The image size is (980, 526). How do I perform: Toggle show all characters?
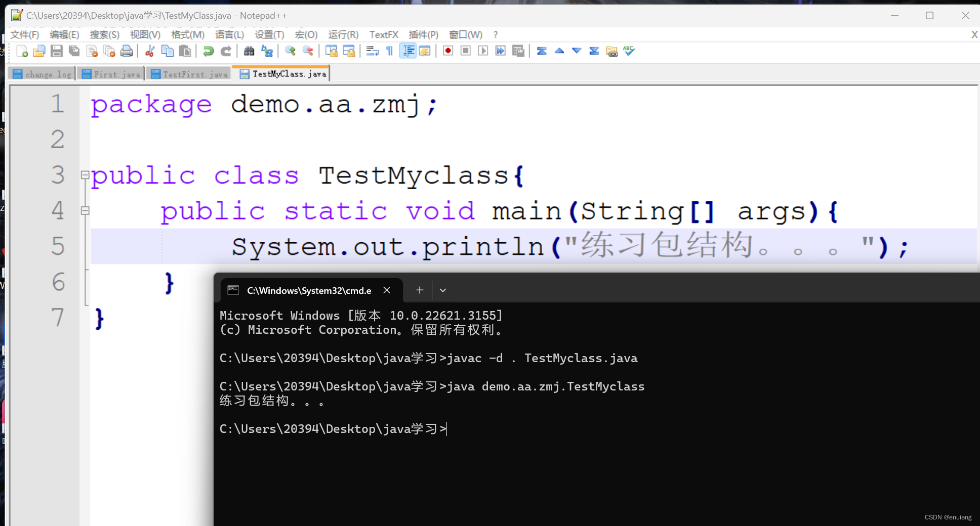[389, 51]
